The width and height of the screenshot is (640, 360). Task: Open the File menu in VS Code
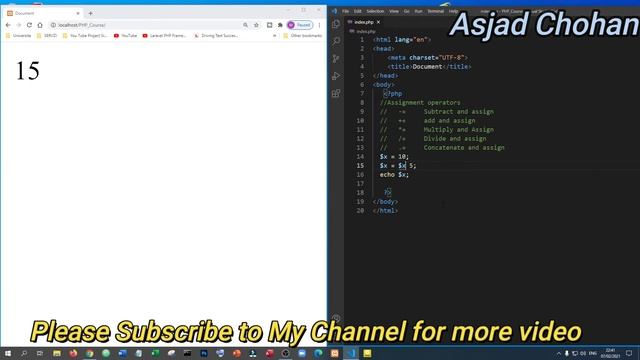(345, 11)
